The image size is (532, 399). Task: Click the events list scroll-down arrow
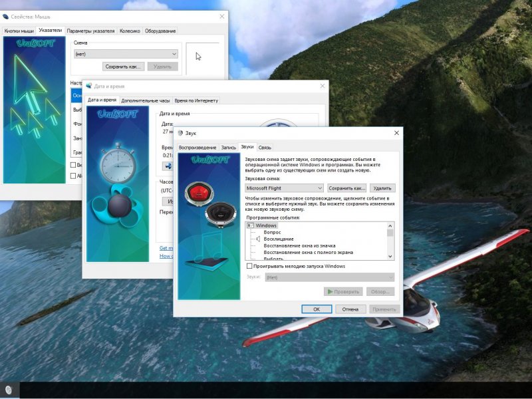coord(390,257)
